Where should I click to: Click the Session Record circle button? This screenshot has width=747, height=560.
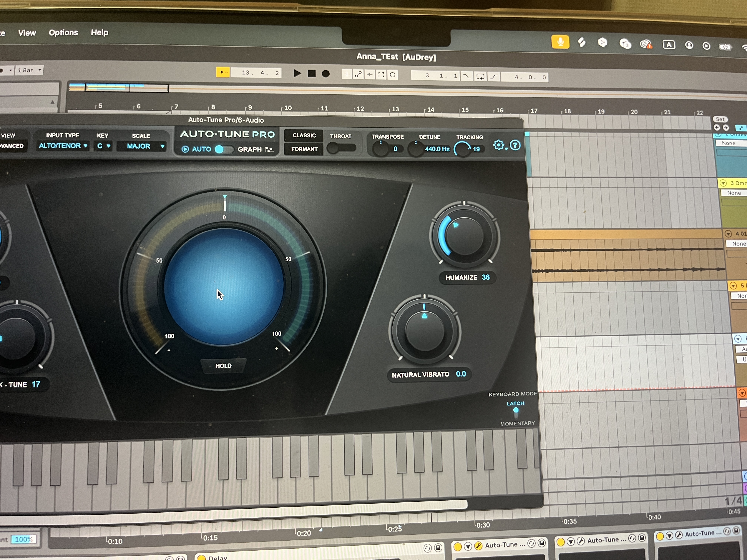(x=393, y=75)
